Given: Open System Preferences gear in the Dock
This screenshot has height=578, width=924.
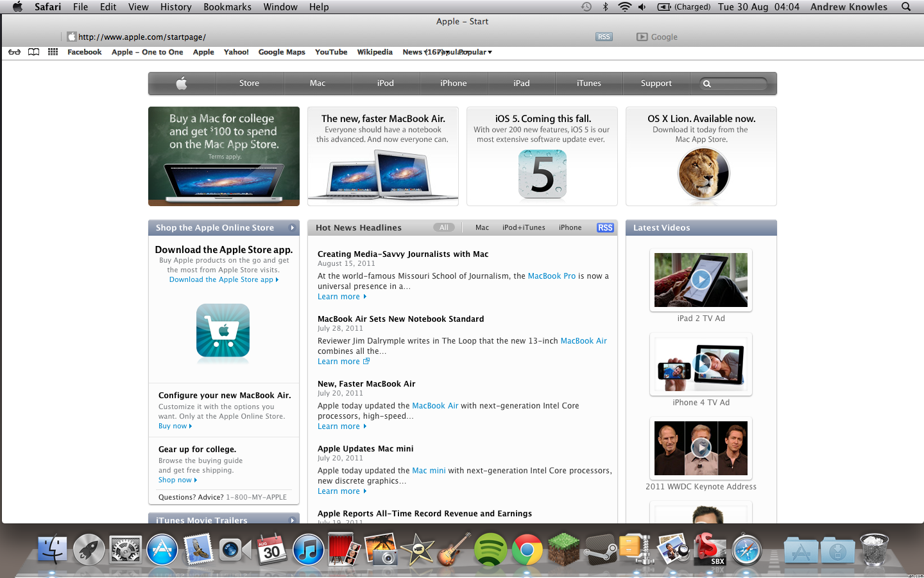Looking at the screenshot, I should 126,550.
